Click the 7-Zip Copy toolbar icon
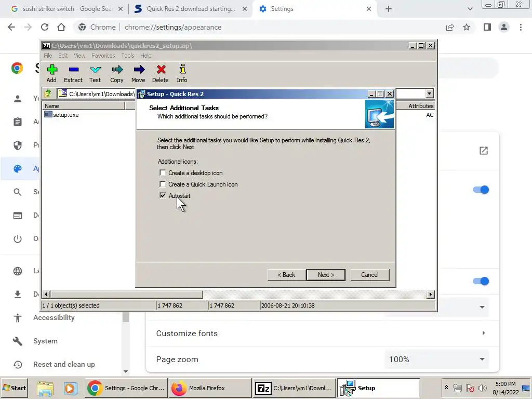The width and height of the screenshot is (532, 399). tap(117, 74)
